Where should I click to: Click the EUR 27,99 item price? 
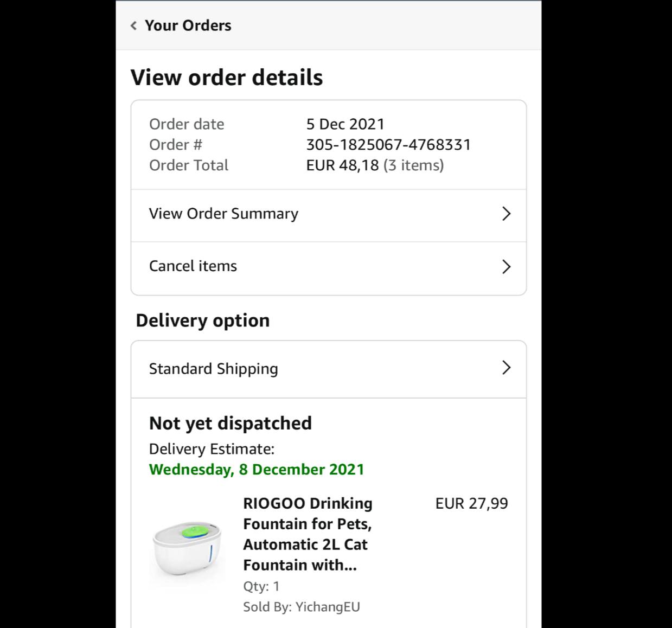[x=471, y=503]
